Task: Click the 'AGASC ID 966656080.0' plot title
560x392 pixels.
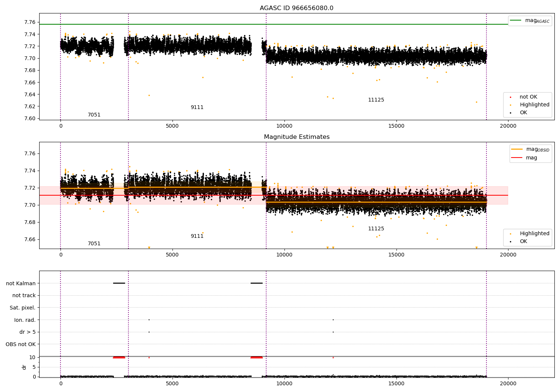Action: pyautogui.click(x=297, y=8)
